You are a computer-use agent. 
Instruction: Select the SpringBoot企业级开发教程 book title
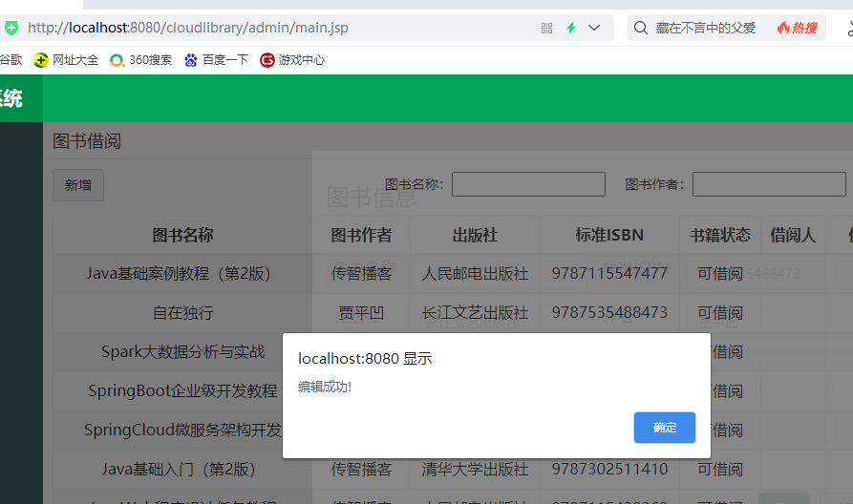[182, 391]
